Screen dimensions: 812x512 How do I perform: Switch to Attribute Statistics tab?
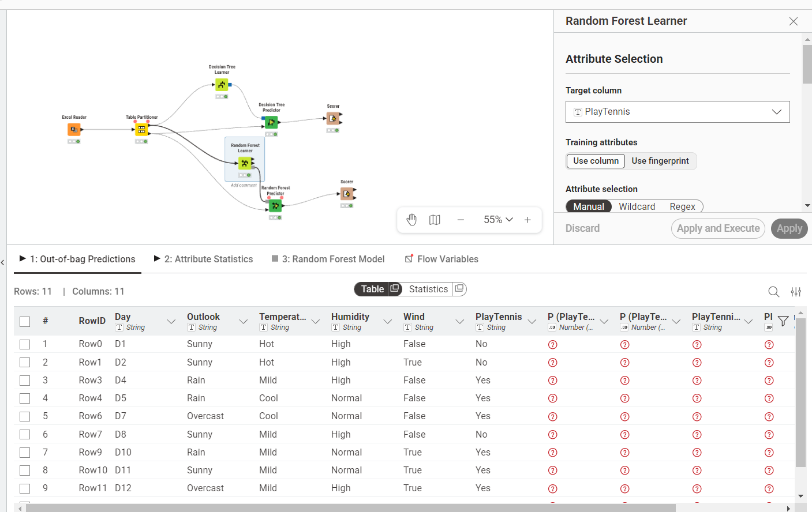pyautogui.click(x=203, y=259)
